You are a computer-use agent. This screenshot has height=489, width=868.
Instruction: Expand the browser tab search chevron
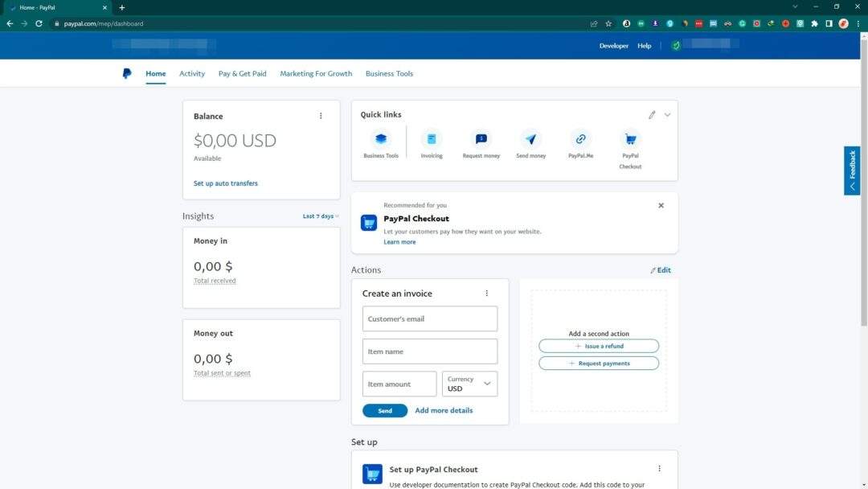click(x=795, y=6)
